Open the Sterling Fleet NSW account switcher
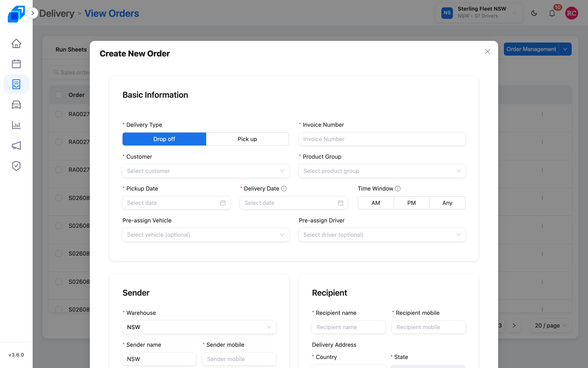 [x=479, y=13]
